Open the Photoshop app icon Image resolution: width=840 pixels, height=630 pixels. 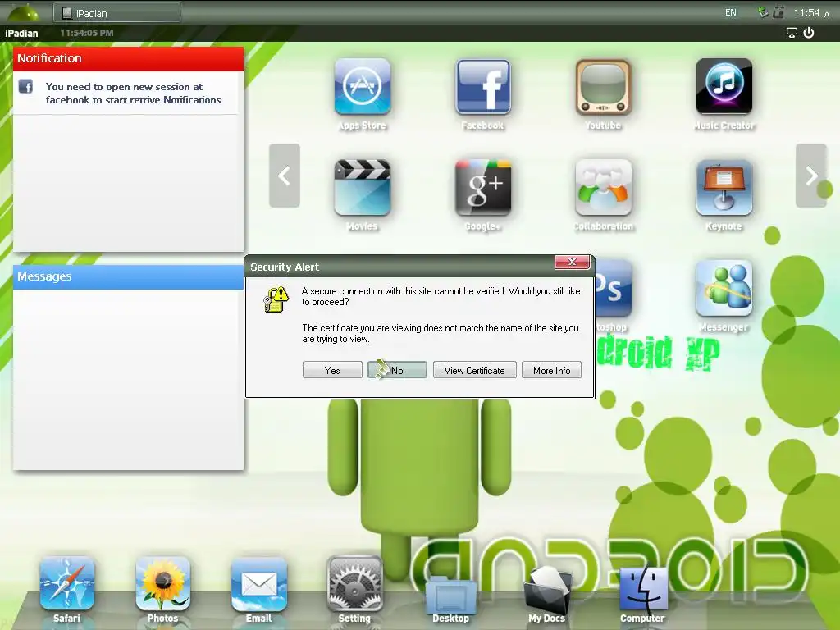[614, 290]
